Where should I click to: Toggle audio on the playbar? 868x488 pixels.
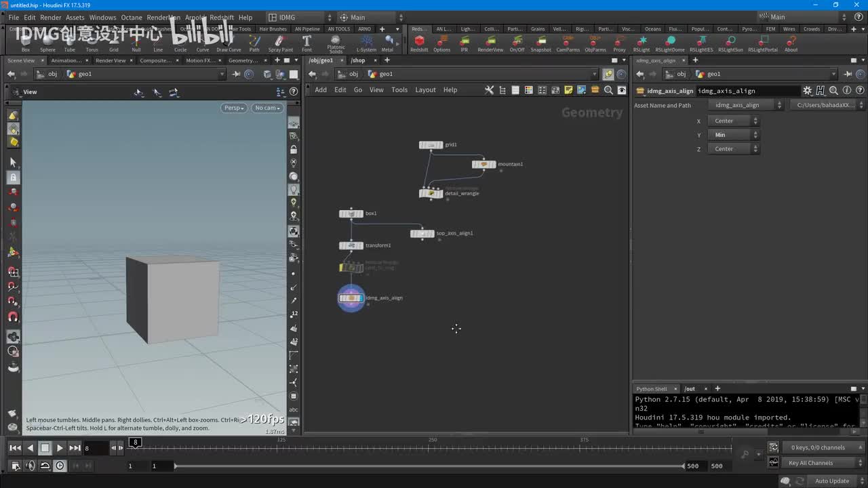[x=30, y=466]
